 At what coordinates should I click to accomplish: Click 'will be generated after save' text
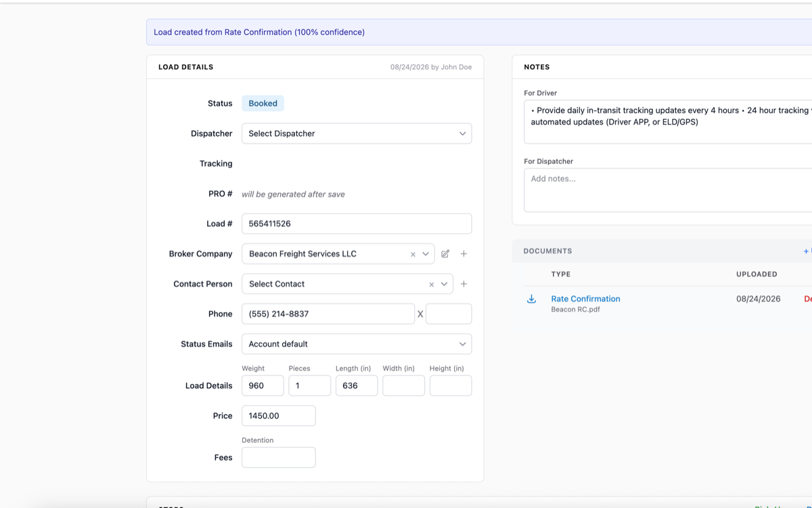coord(293,194)
